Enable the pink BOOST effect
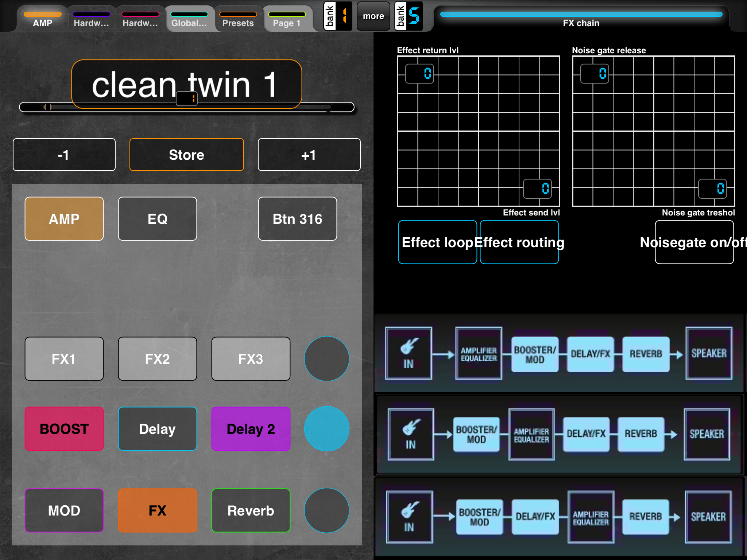 tap(64, 429)
